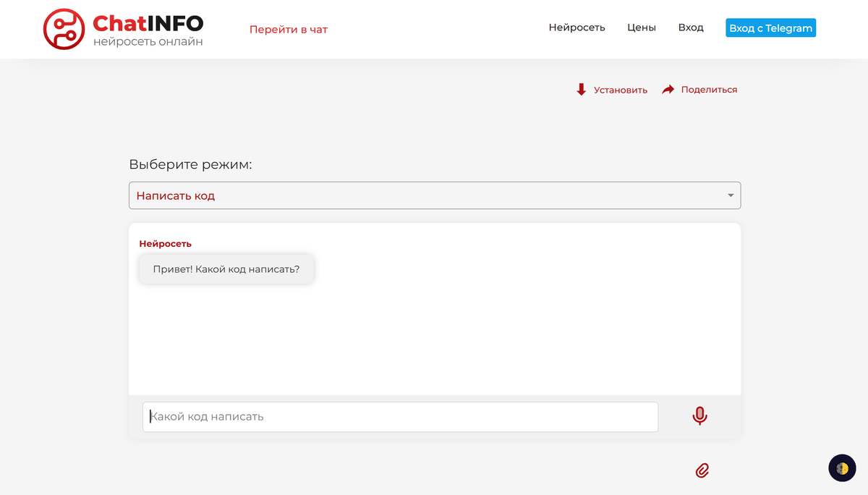Click the ChatINFO circular logo icon
This screenshot has height=495, width=868.
coord(64,29)
